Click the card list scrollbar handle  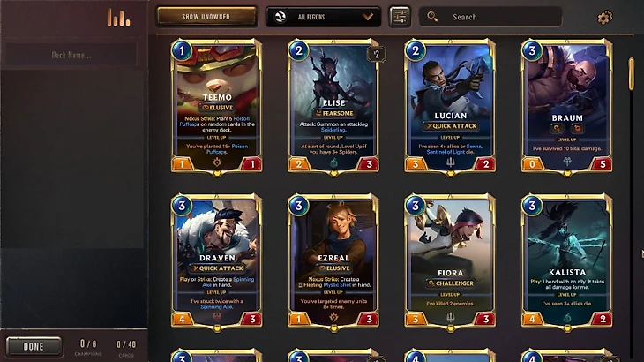click(x=632, y=74)
